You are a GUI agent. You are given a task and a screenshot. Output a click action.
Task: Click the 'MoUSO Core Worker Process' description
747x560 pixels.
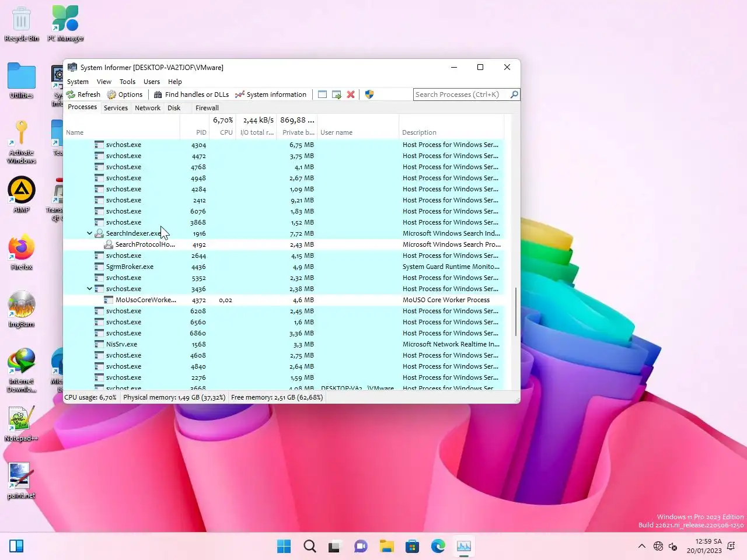tap(446, 300)
